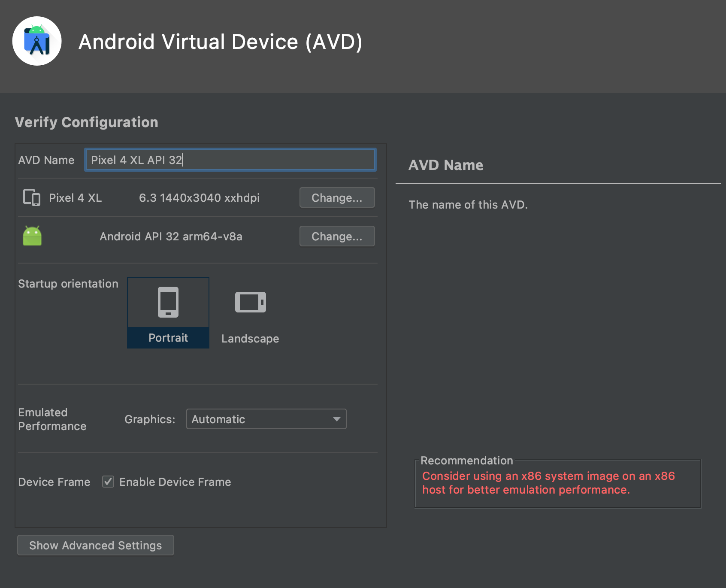Click the x86 system image recommendation text

[x=548, y=483]
